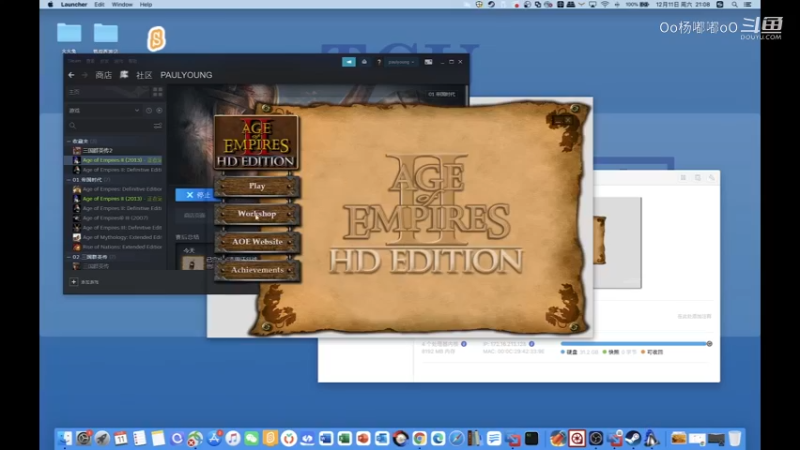Open the Steam icon in the Dock
Screen dimensions: 800x450
click(633, 438)
